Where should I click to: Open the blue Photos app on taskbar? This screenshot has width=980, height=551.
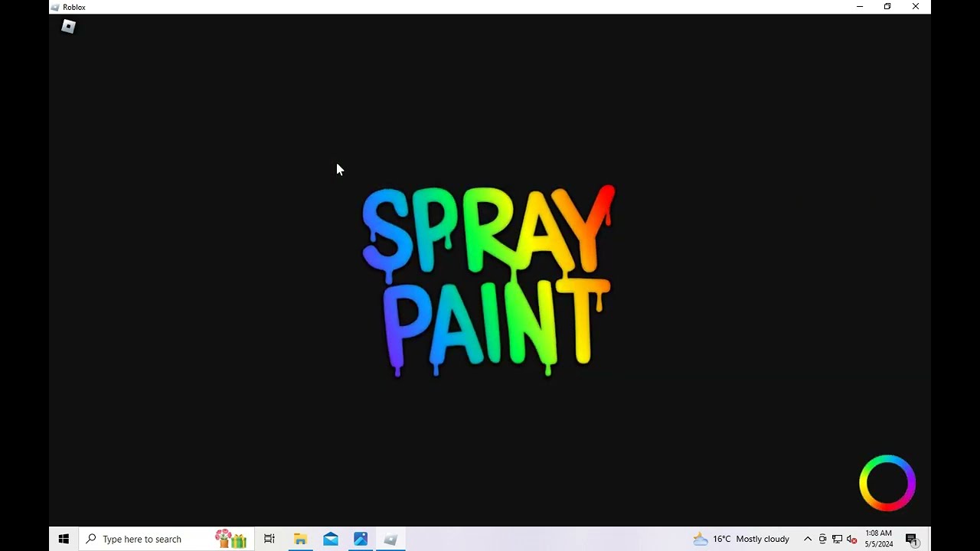tap(361, 539)
